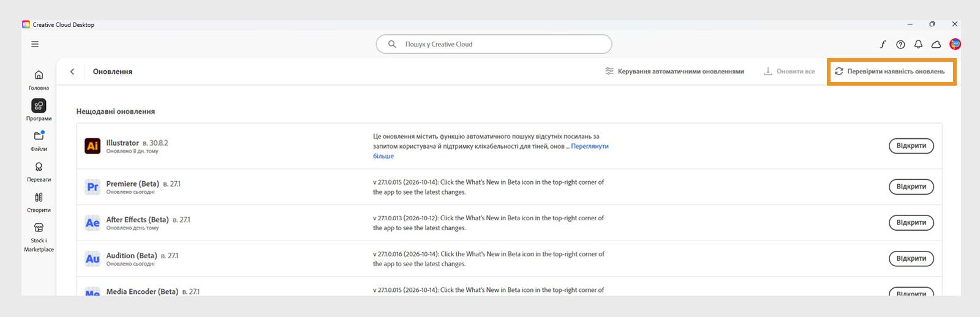Click the v 27.1.0.016 Audition description
This screenshot has width=980, height=317.
coord(489,259)
